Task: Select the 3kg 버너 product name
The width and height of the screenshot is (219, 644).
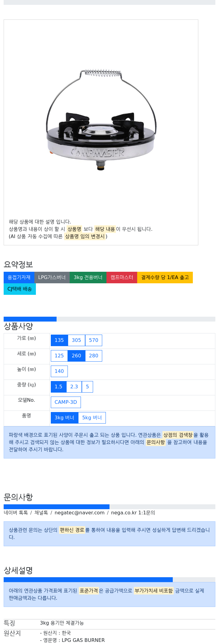Action: point(64,418)
